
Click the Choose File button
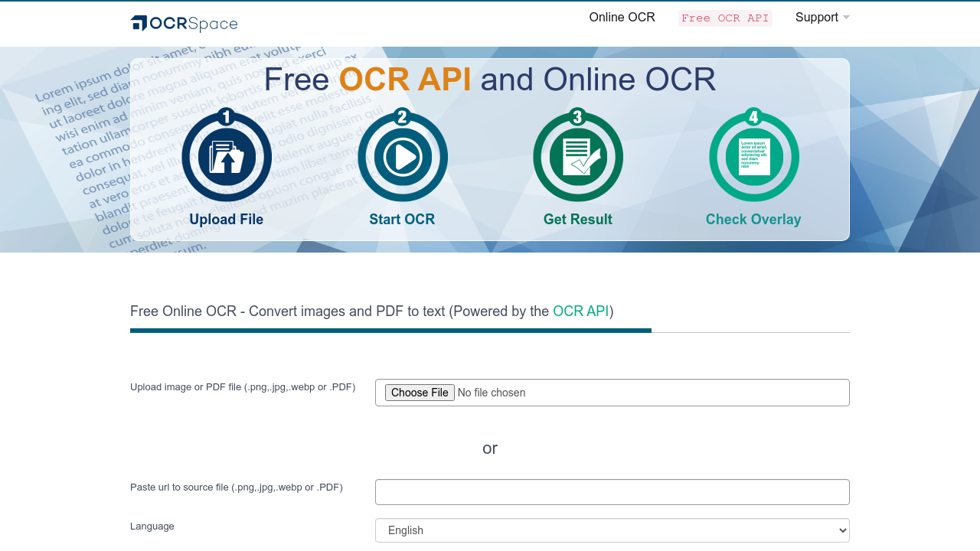(420, 393)
